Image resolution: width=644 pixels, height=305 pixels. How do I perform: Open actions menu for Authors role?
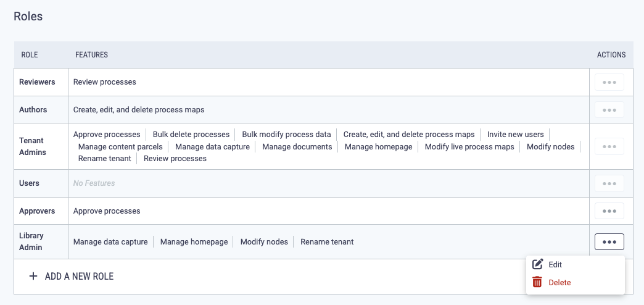(x=609, y=110)
